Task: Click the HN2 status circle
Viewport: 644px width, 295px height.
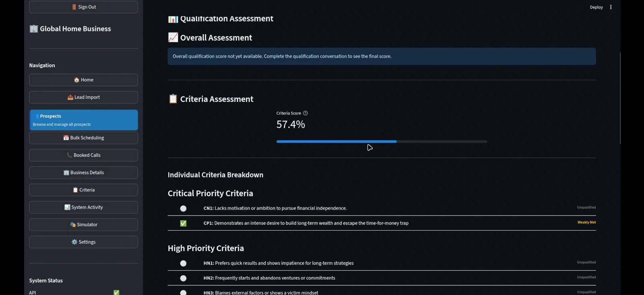Action: point(183,279)
